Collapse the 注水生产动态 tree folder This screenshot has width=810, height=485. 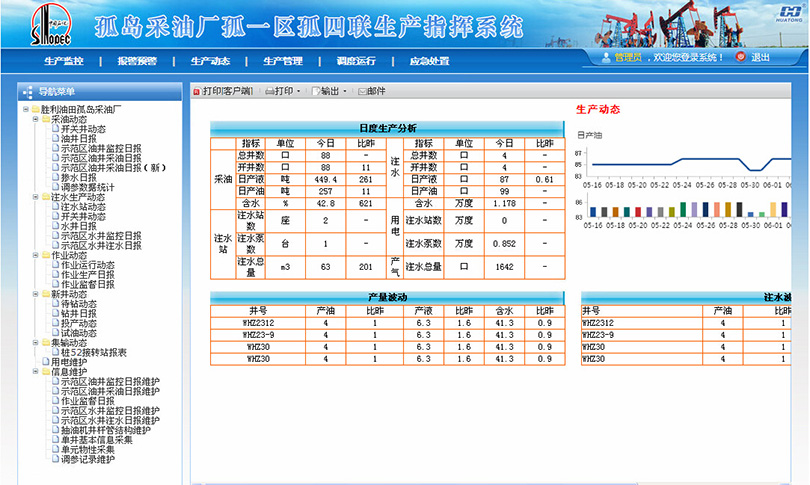[34, 197]
